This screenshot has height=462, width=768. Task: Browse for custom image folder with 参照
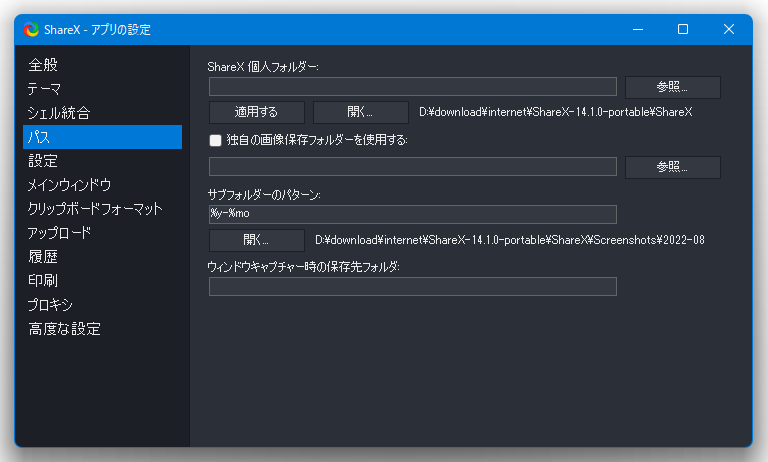click(672, 167)
